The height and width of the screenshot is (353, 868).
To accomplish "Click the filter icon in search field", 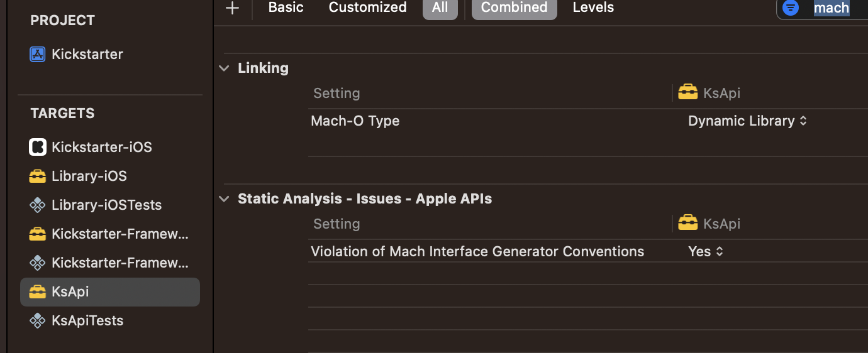I will tap(791, 8).
